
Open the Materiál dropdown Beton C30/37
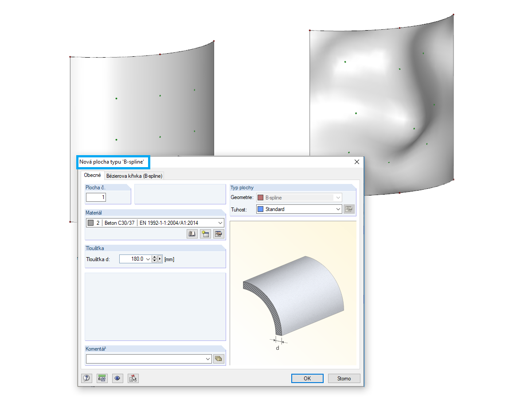[155, 223]
